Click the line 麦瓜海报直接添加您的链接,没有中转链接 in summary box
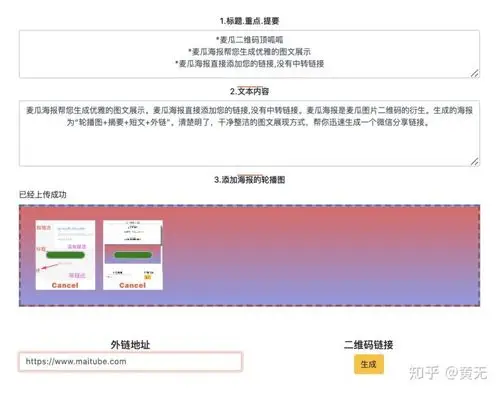This screenshot has height=393, width=500. (x=249, y=64)
